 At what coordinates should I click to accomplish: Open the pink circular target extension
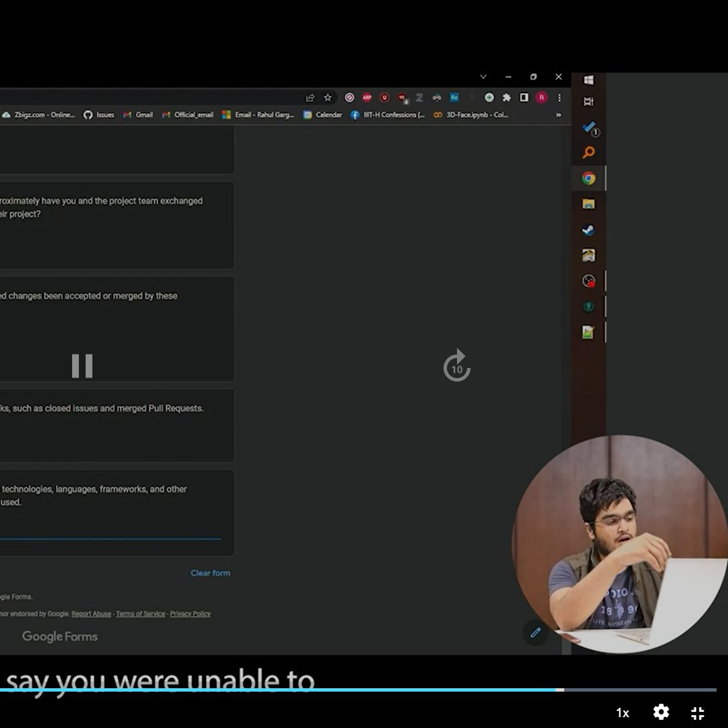pyautogui.click(x=349, y=98)
